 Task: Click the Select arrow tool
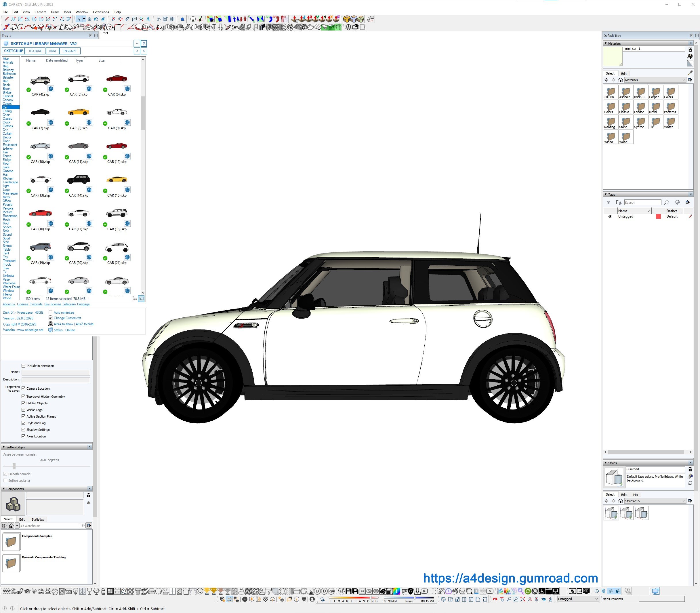pos(79,19)
